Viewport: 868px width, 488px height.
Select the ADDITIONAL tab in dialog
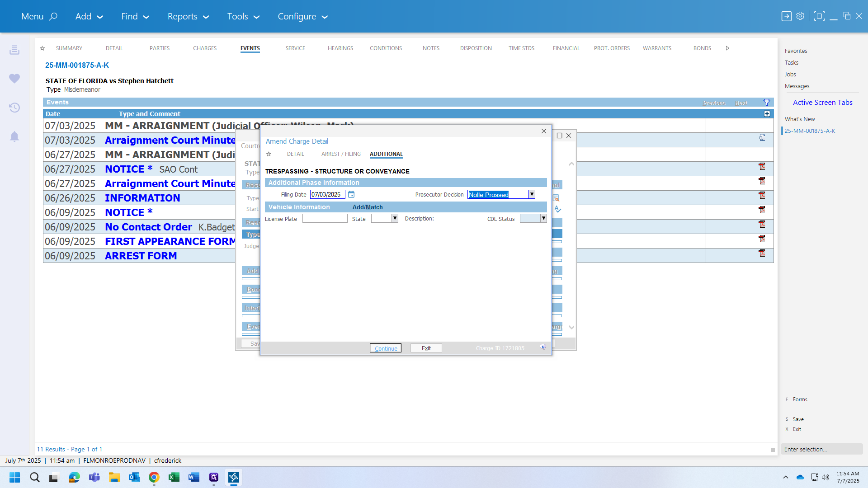[386, 154]
